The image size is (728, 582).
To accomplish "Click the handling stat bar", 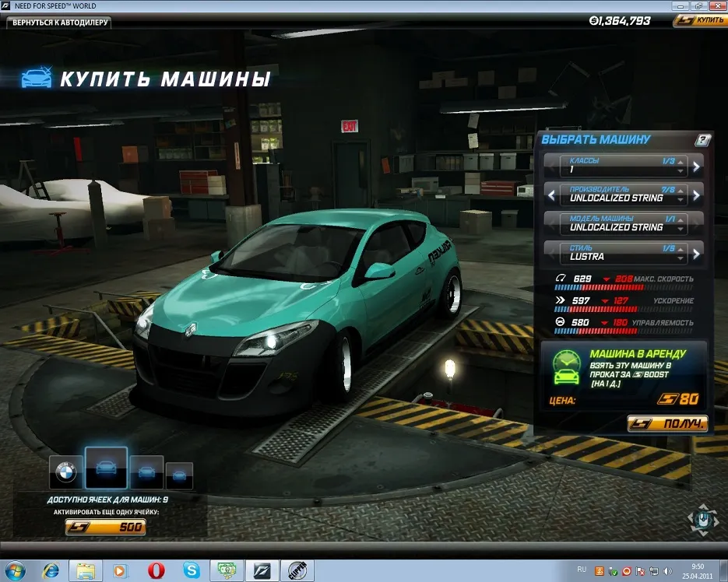I will [x=624, y=331].
